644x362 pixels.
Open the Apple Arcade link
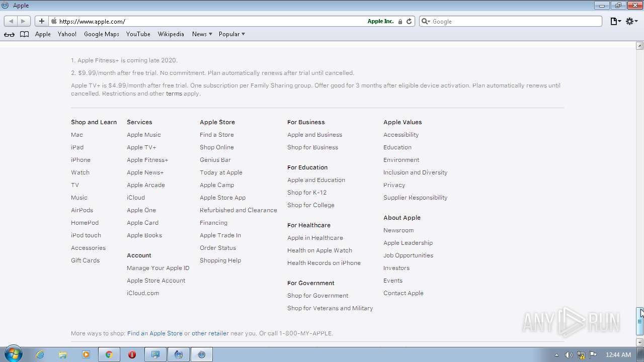146,185
